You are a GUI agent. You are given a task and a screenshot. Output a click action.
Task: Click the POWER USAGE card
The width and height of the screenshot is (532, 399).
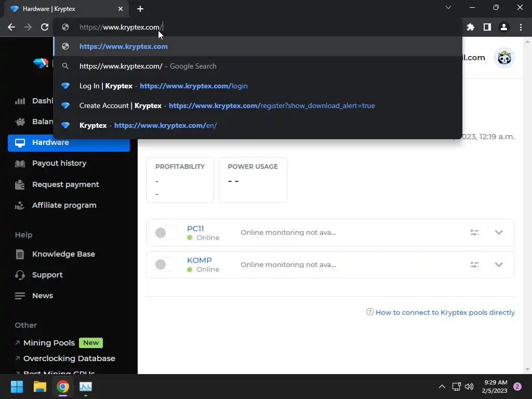(x=253, y=180)
